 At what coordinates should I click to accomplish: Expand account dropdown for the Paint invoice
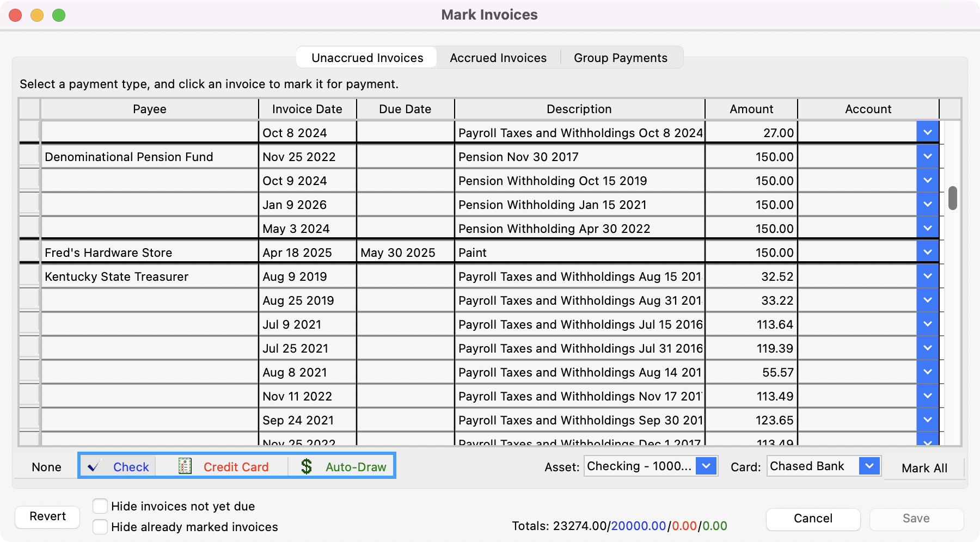point(927,252)
